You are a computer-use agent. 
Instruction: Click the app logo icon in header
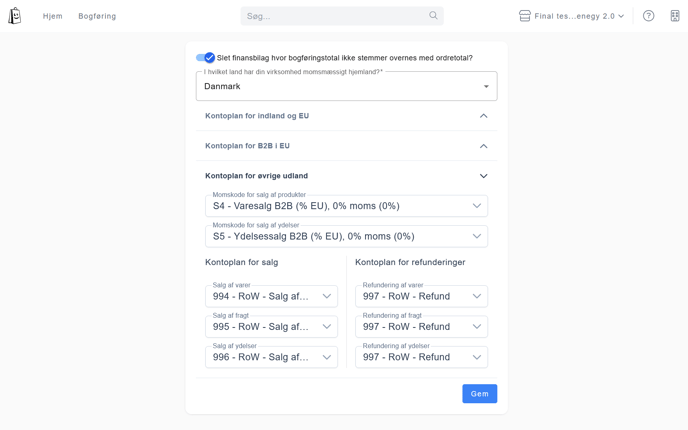click(x=15, y=16)
